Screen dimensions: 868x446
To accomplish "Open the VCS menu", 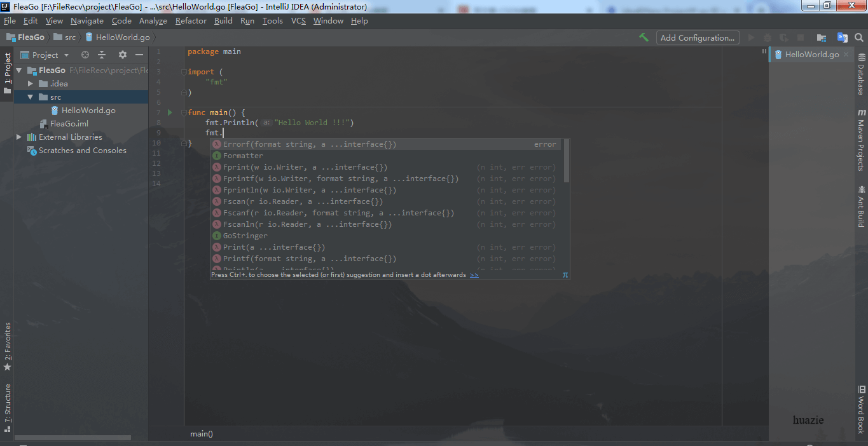I will point(298,21).
